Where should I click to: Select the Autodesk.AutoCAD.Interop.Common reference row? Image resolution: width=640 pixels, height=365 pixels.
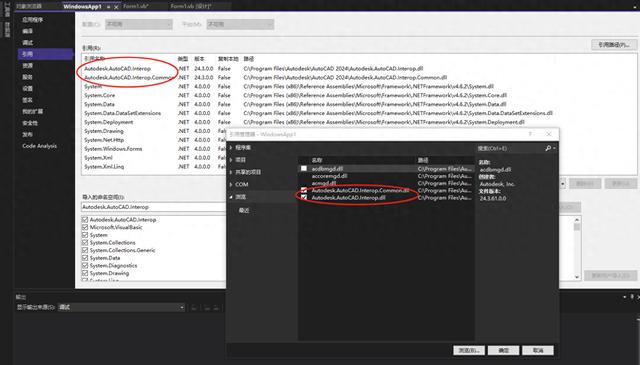click(359, 78)
